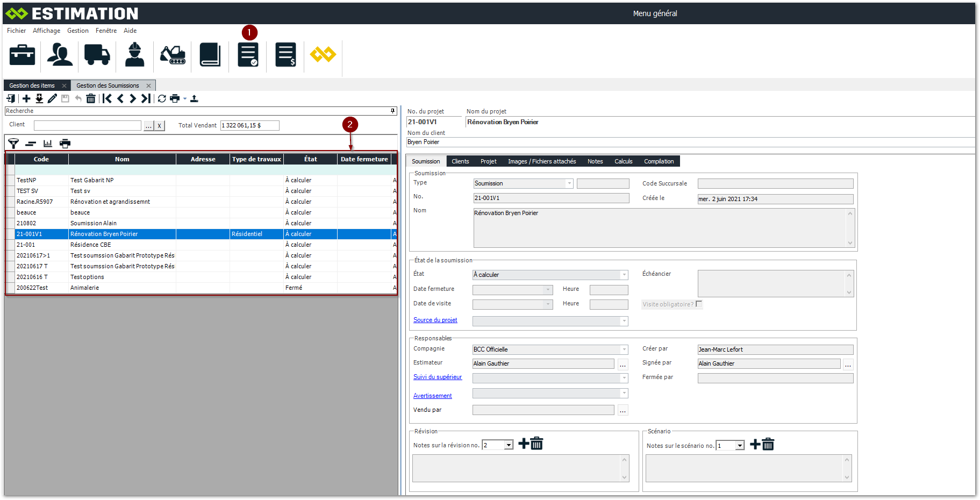
Task: Open the Compagnie dropdown
Action: click(x=624, y=349)
